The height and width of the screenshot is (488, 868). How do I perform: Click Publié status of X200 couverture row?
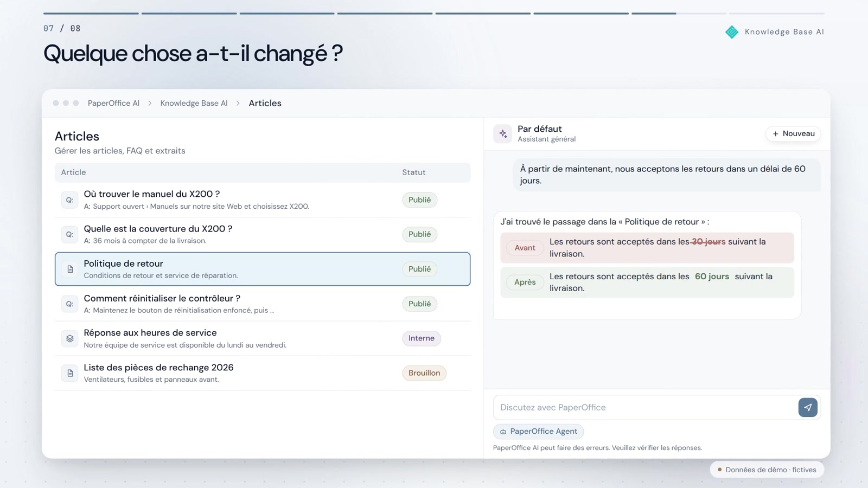[419, 234]
